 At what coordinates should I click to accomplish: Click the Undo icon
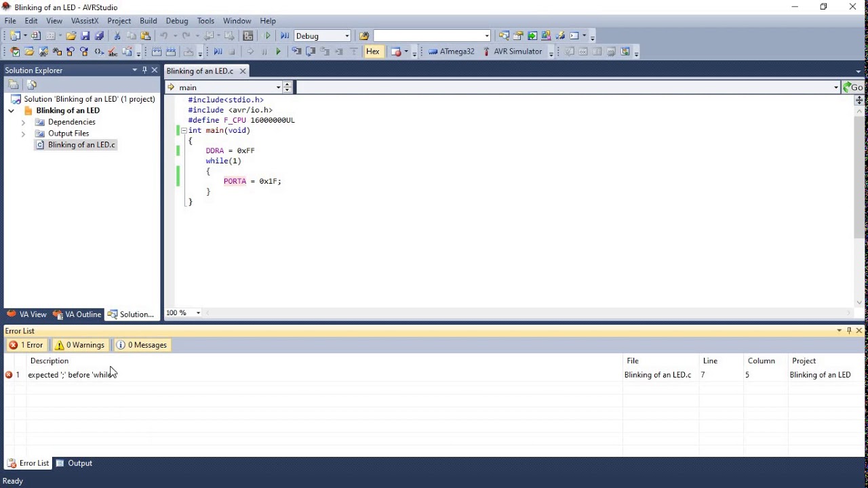tap(163, 36)
